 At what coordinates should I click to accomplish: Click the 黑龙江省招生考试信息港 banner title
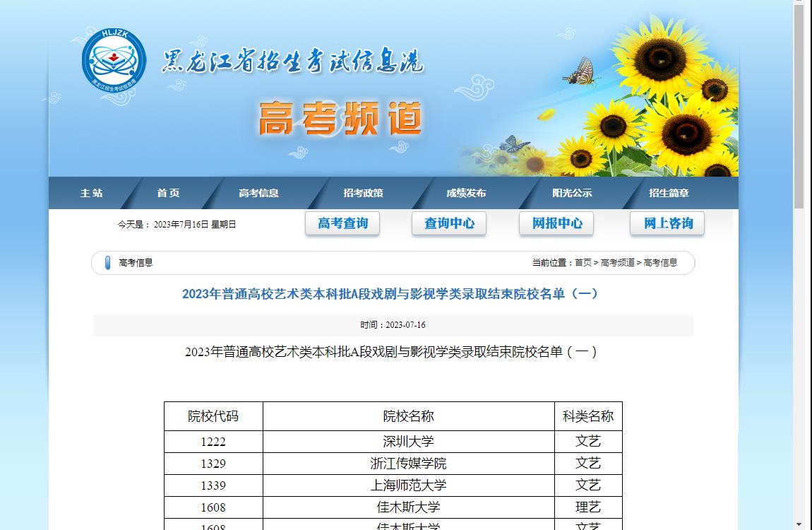[x=293, y=61]
